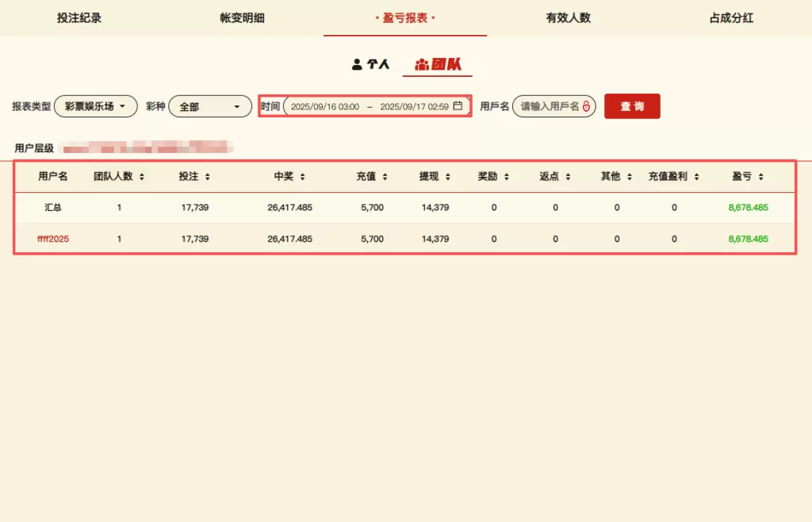Screen dimensions: 812x522
Task: Expand the 彩种 全部 dropdown
Action: tap(210, 106)
